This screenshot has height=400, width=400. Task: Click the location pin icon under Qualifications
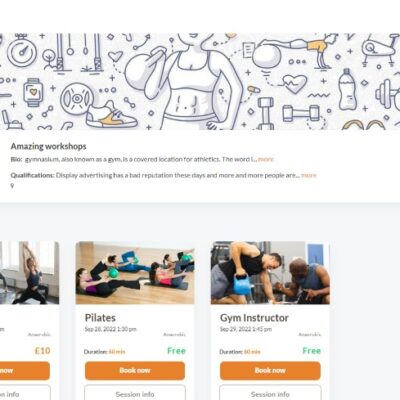tap(12, 186)
